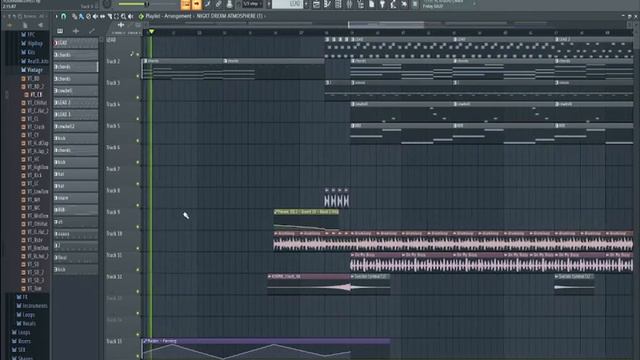Viewport: 640px width, 360px height.
Task: Mute Track 11 using its green dot
Action: (138, 270)
